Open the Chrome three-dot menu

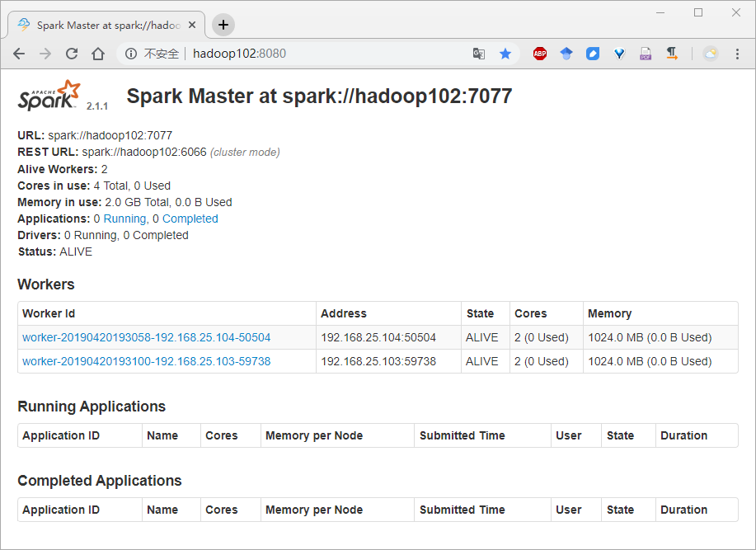tap(737, 54)
